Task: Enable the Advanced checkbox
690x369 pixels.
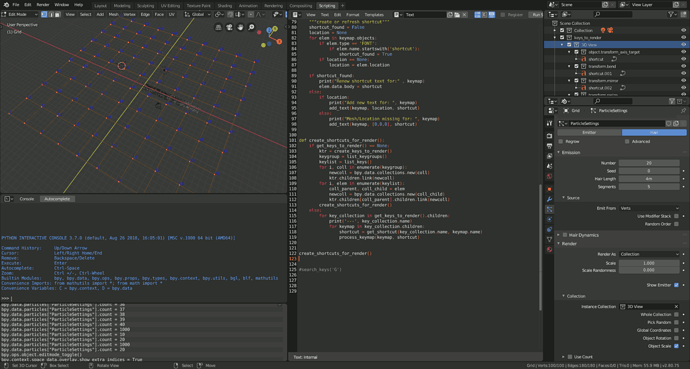Action: click(627, 142)
